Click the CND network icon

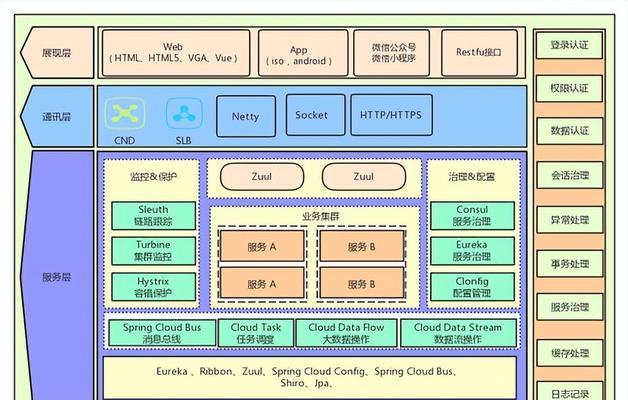(x=125, y=113)
